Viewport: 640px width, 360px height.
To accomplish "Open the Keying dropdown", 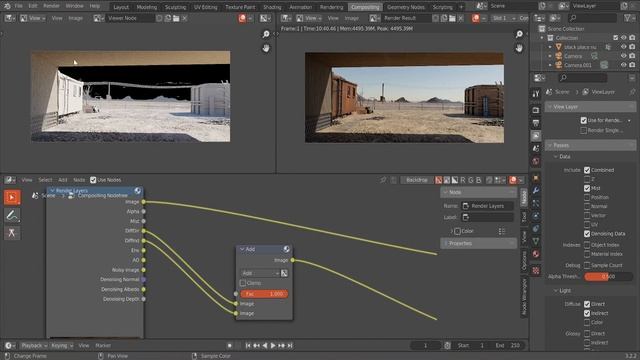I will pos(62,345).
